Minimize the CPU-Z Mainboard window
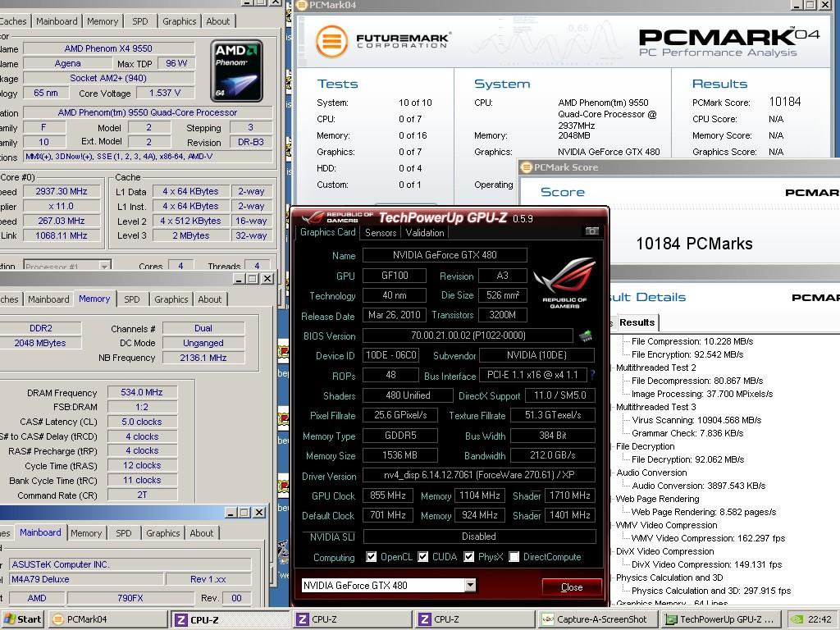The height and width of the screenshot is (630, 840). (231, 513)
